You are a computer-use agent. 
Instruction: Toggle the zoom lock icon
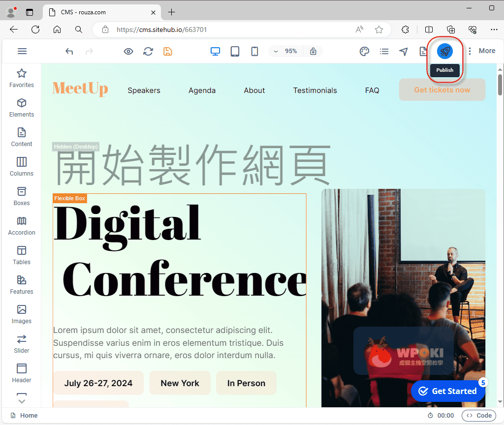pyautogui.click(x=313, y=51)
